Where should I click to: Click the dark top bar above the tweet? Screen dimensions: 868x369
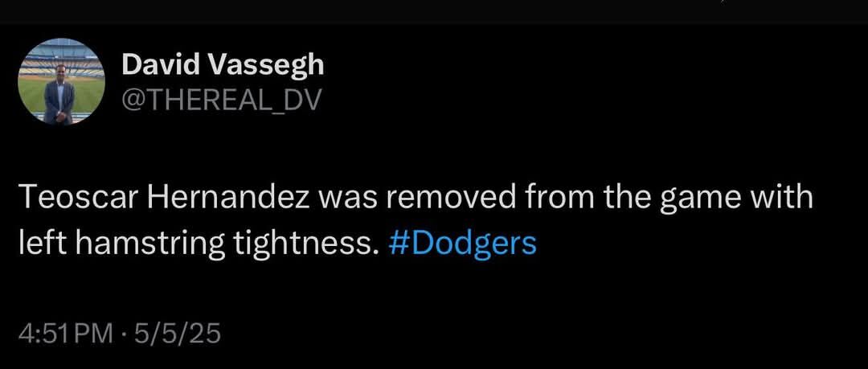(x=434, y=11)
